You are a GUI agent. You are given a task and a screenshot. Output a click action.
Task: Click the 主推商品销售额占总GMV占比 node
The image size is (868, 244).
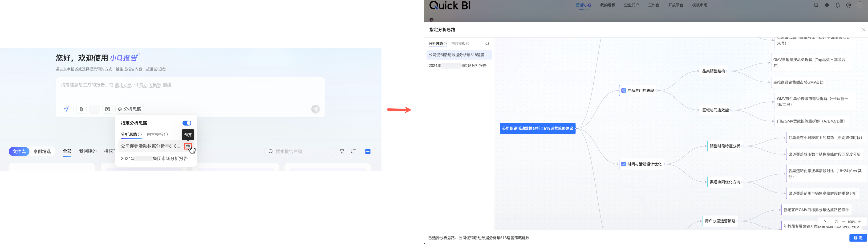(x=798, y=82)
